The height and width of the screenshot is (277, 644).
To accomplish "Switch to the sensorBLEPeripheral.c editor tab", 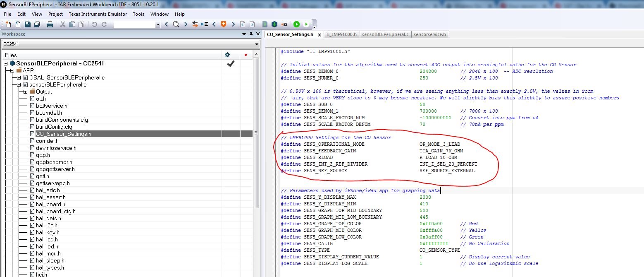I will pyautogui.click(x=385, y=34).
